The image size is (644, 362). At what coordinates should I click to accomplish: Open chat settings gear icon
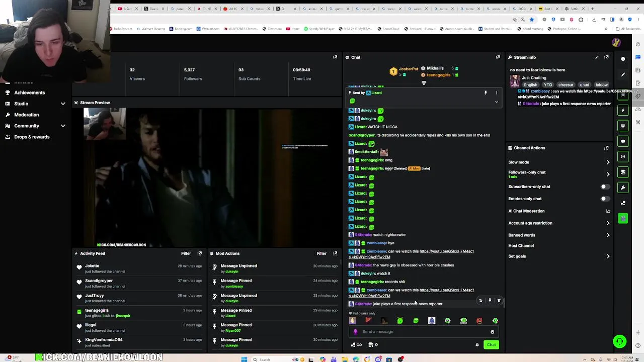coord(477,345)
